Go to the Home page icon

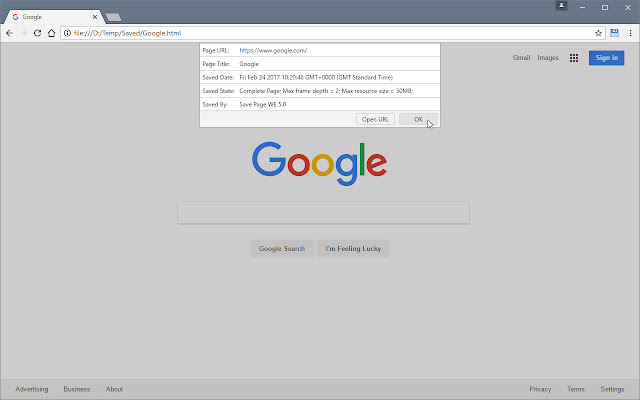click(51, 33)
